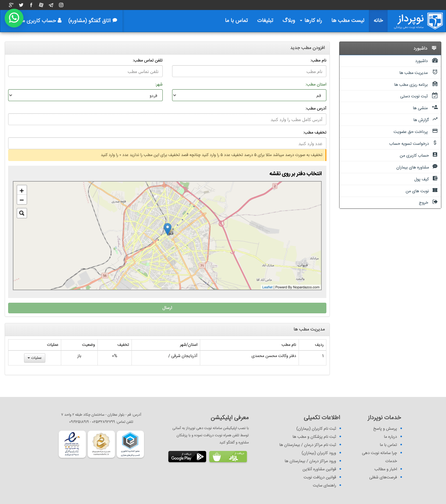Expand the province dropdown showing قم
This screenshot has height=504, width=446.
click(249, 95)
